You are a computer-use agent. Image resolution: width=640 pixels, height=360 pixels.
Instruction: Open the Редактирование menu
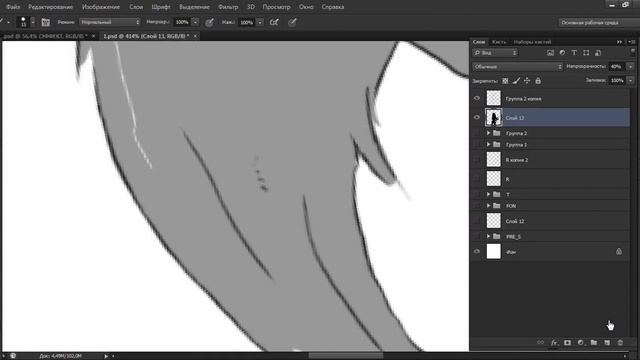51,7
